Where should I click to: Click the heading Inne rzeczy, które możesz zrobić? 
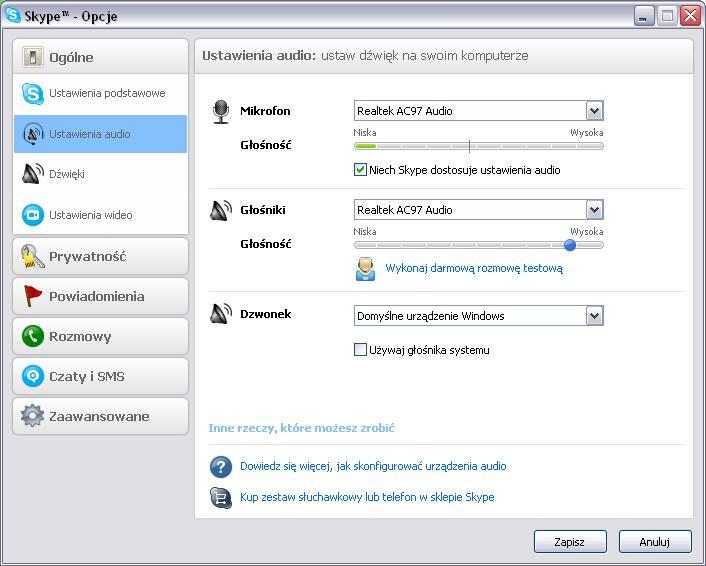(301, 428)
